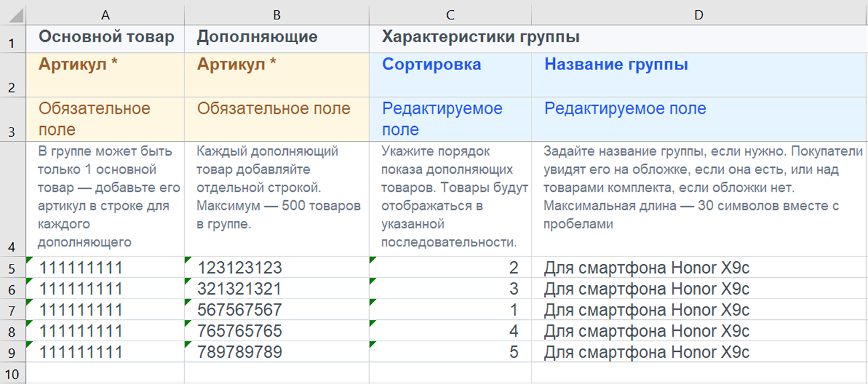The width and height of the screenshot is (868, 384).
Task: Select column A header
Action: [x=105, y=15]
